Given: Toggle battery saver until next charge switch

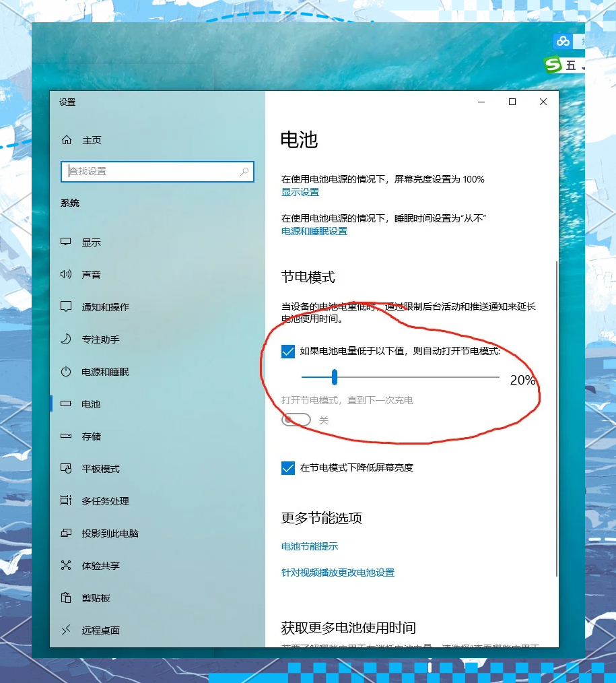Looking at the screenshot, I should click(296, 420).
